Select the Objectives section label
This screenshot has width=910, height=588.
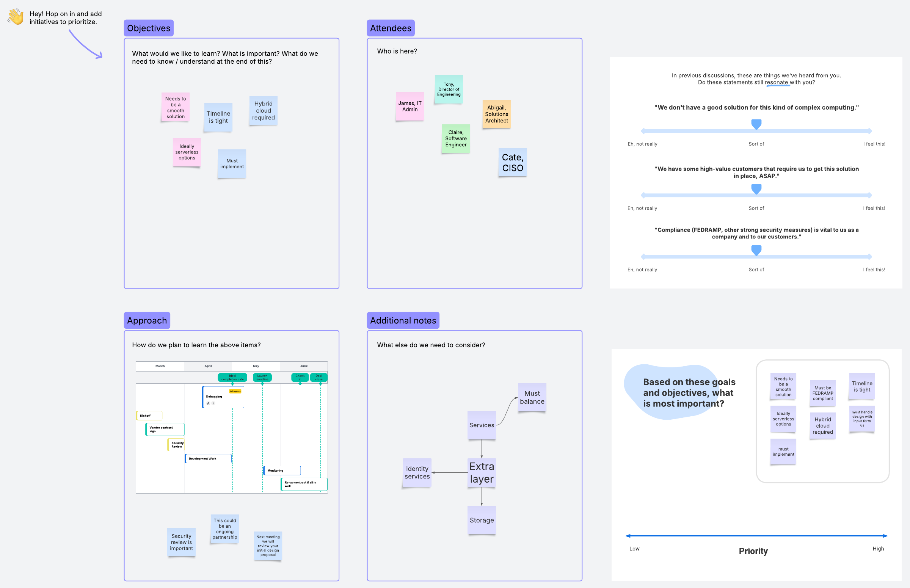149,28
